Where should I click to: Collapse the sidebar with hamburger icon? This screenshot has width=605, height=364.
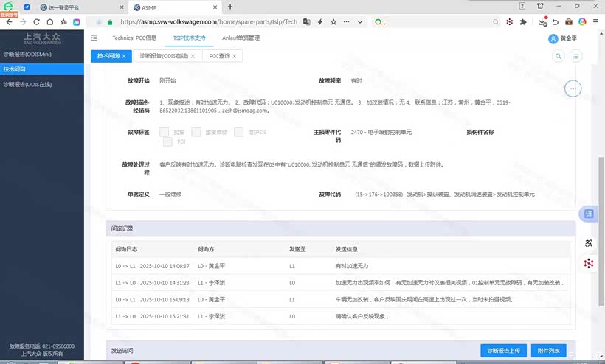coord(94,38)
